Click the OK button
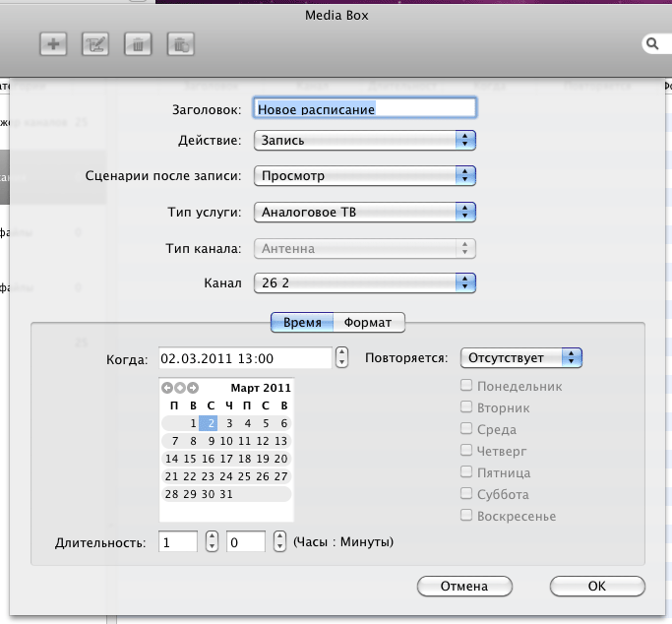 597,586
